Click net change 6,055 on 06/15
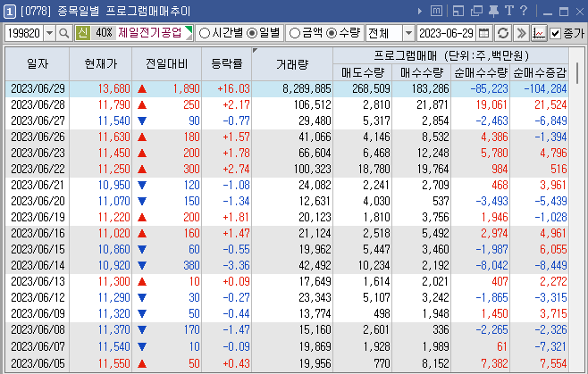This screenshot has width=588, height=374. coord(553,250)
